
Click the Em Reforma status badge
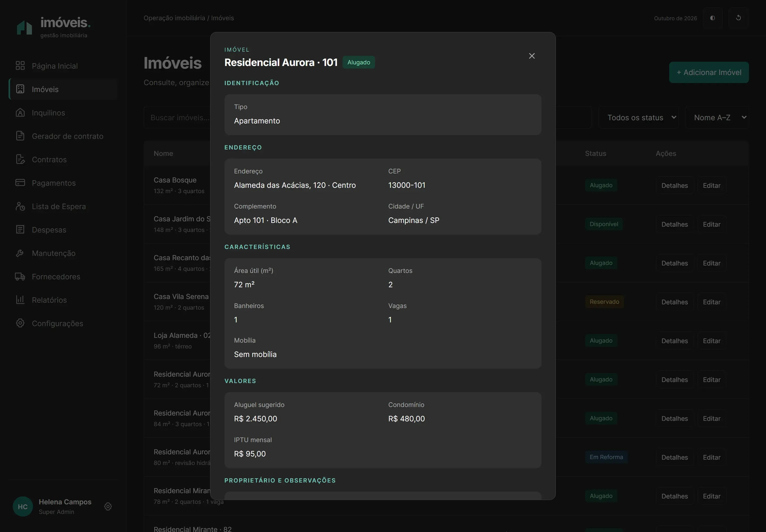(606, 457)
